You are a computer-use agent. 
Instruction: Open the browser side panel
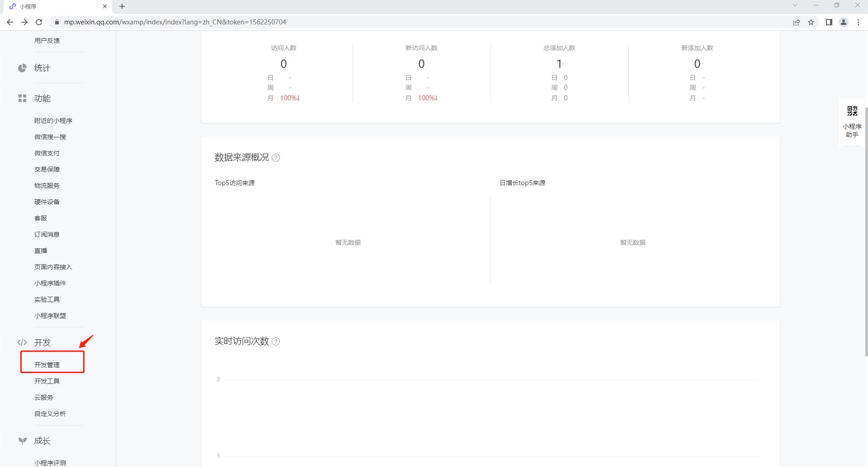(829, 22)
